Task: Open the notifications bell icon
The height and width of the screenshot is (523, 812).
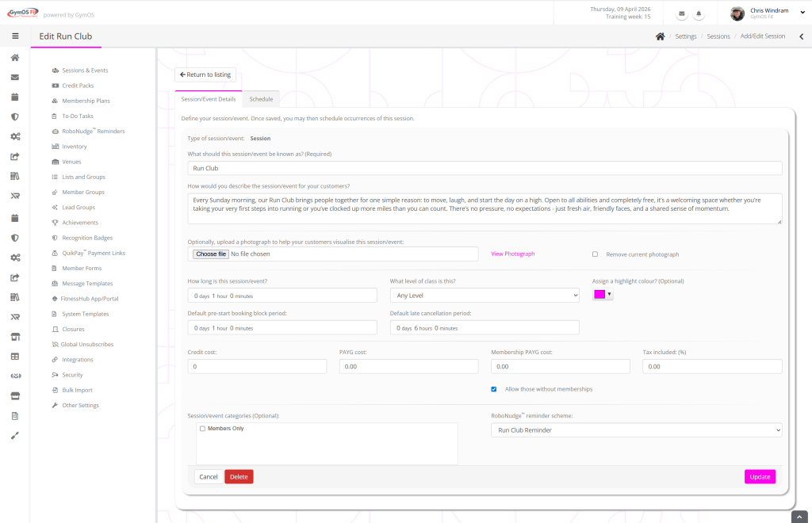Action: click(699, 14)
